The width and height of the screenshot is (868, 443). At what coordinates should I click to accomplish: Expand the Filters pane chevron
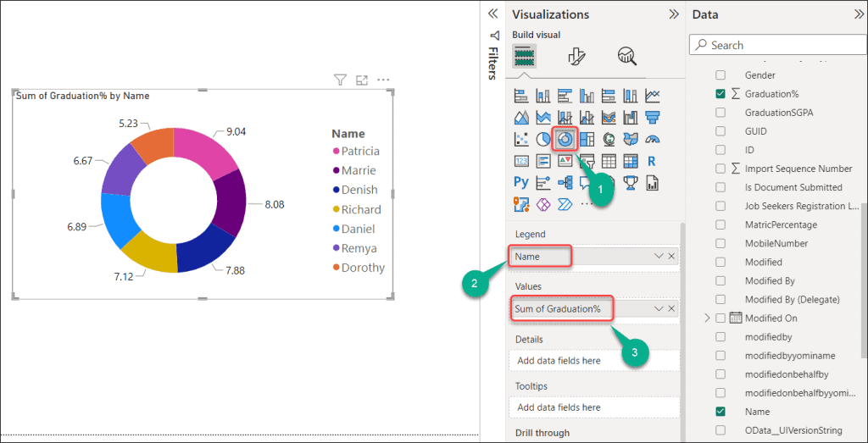click(492, 14)
